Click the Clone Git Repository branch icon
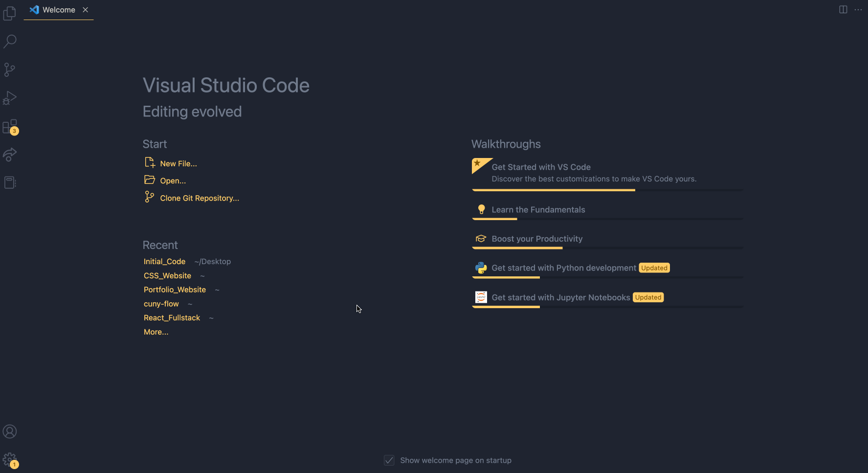 149,197
